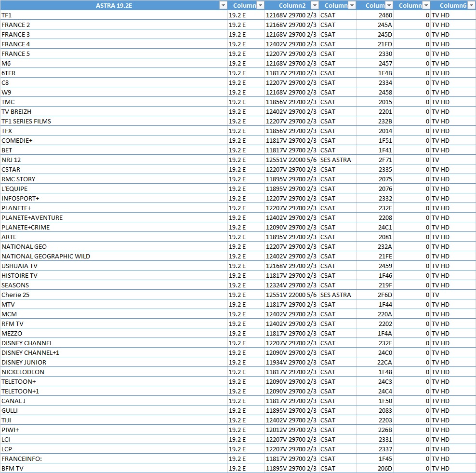Select the FRANCE 3 cell
Screen dimensions: 476x473
click(114, 34)
